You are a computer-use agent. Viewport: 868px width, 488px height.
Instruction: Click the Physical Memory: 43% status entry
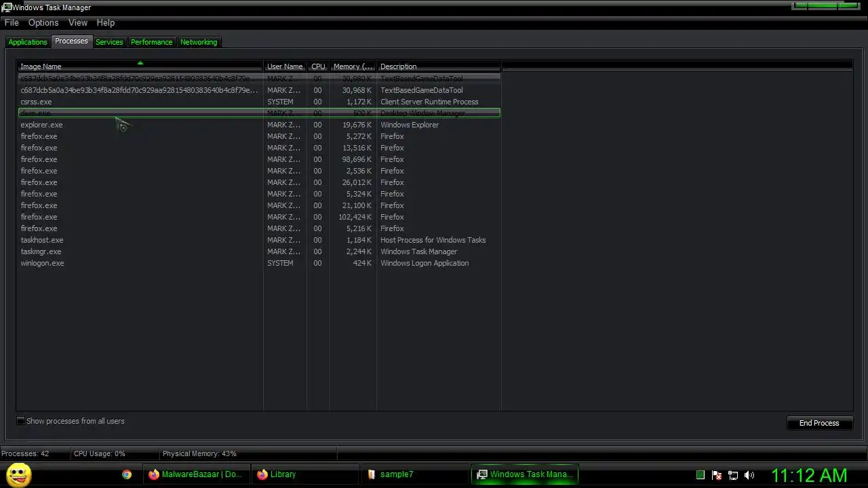[199, 453]
